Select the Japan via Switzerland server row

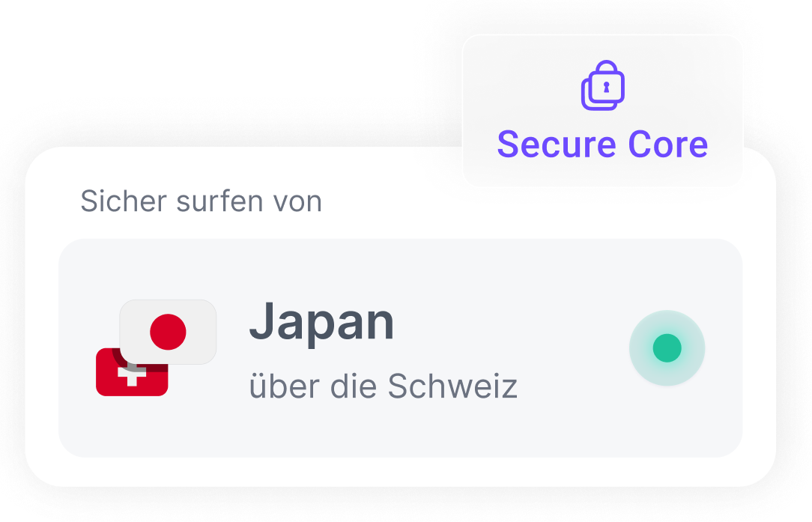click(400, 348)
